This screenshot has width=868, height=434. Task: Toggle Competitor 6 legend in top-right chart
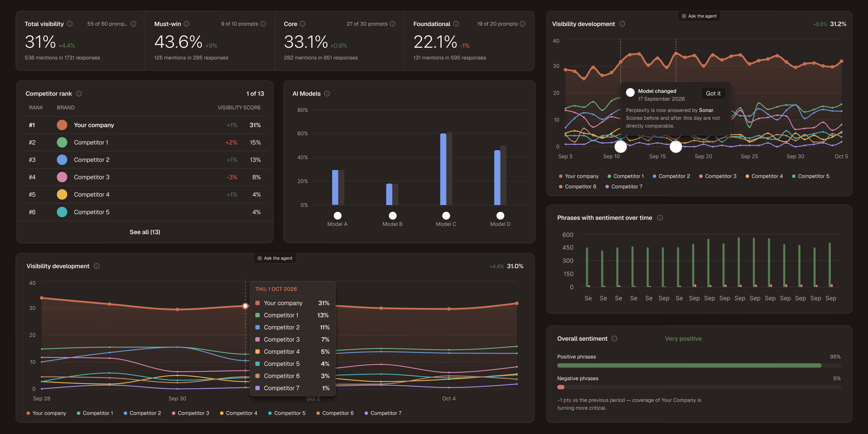click(577, 187)
